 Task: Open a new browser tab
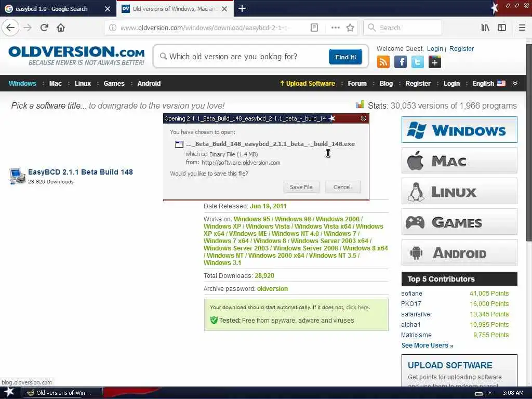pos(242,8)
